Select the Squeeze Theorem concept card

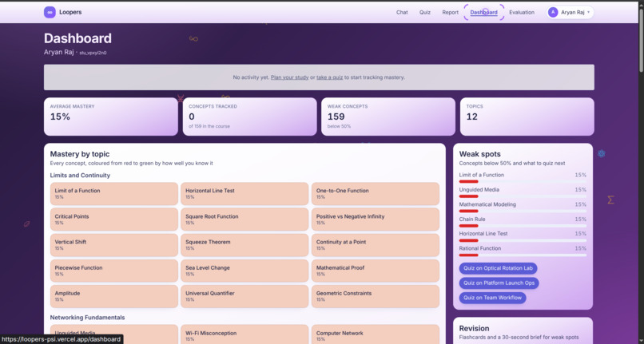[x=244, y=245]
